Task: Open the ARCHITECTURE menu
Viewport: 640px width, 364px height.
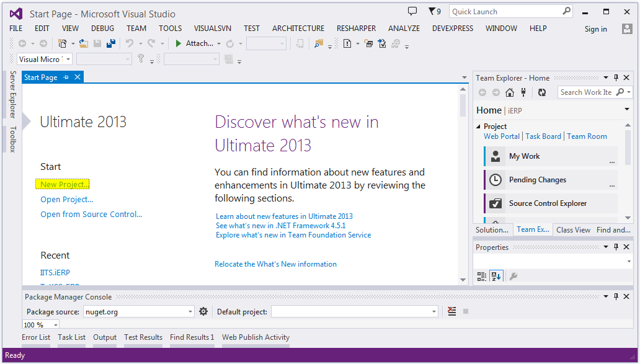Action: (x=298, y=28)
